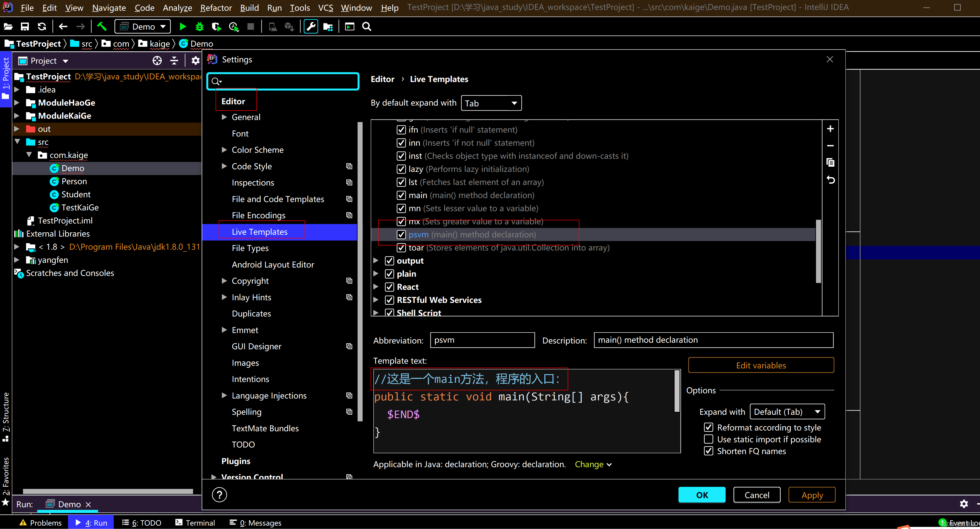980x529 pixels.
Task: Expand the RESTful Web Services group
Action: tap(375, 300)
